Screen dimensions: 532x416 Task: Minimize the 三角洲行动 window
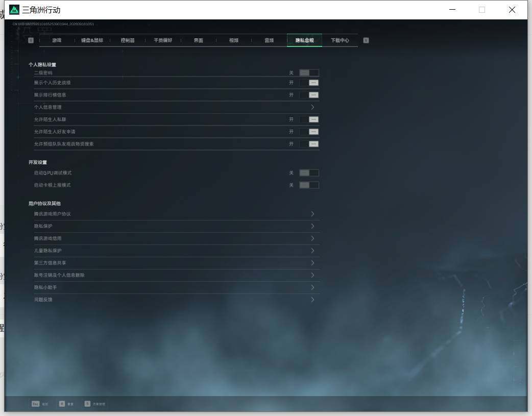(452, 10)
